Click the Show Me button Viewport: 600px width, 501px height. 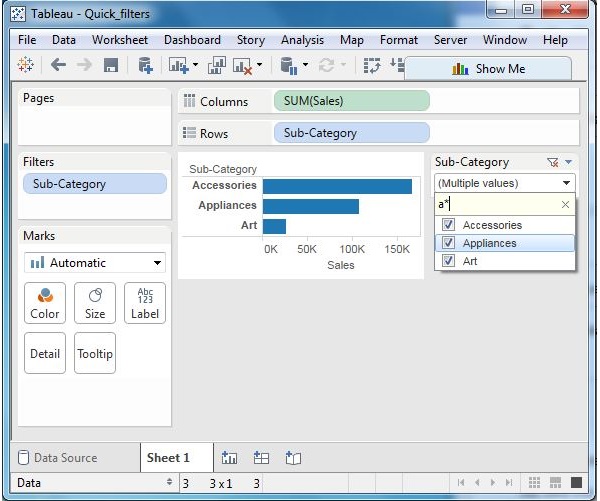click(x=489, y=69)
